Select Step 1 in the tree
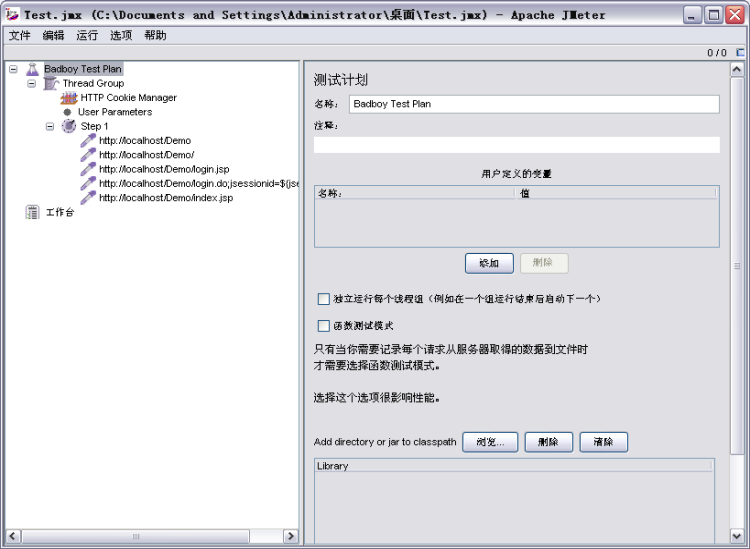750x549 pixels. coord(94,126)
